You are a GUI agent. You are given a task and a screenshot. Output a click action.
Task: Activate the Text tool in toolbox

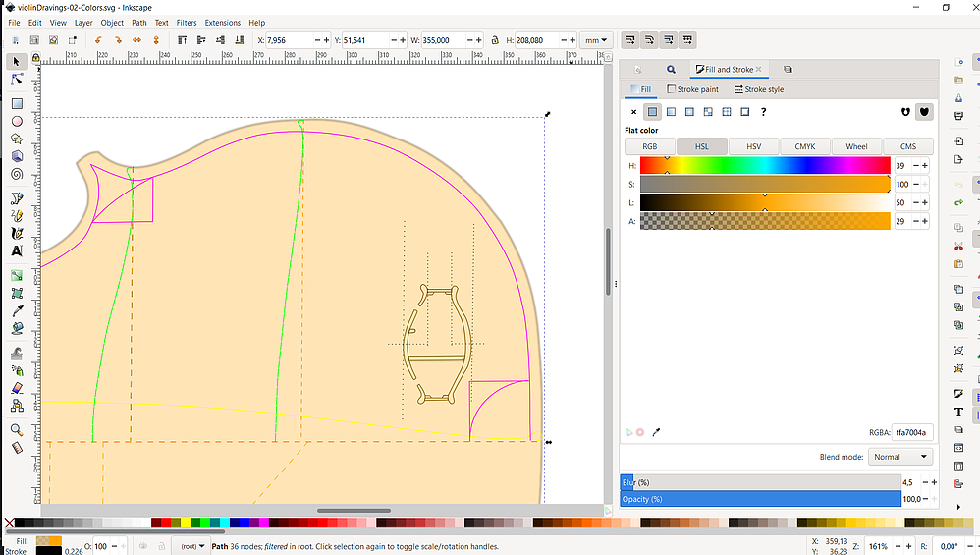point(17,251)
